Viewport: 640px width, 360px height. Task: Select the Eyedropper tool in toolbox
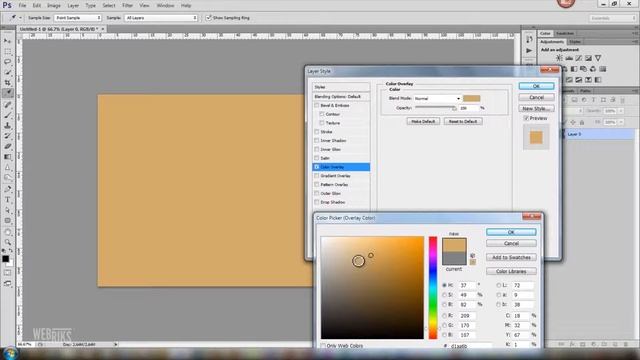7,93
